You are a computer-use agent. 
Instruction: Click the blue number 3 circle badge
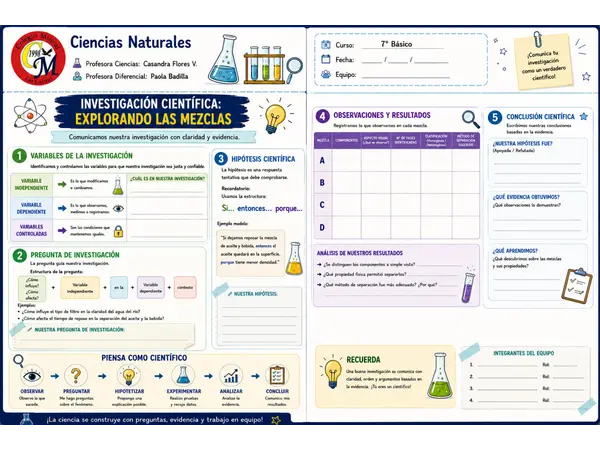pos(221,159)
